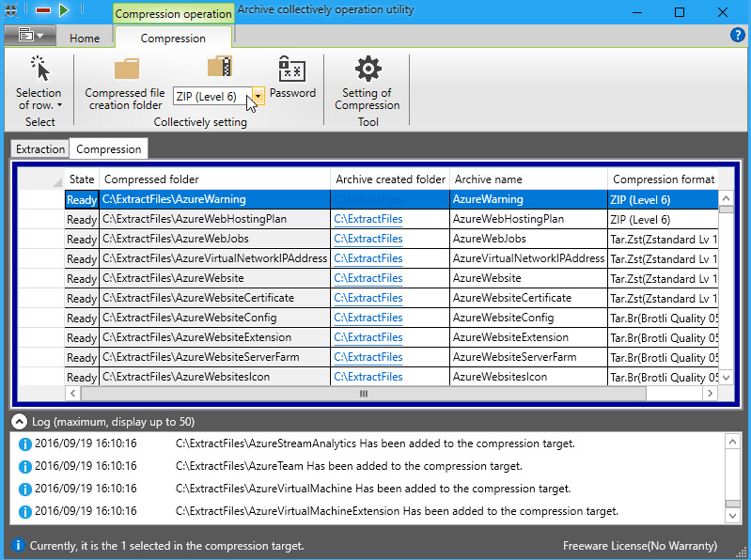Viewport: 751px width, 560px height.
Task: Switch to the Extraction tab
Action: (x=40, y=149)
